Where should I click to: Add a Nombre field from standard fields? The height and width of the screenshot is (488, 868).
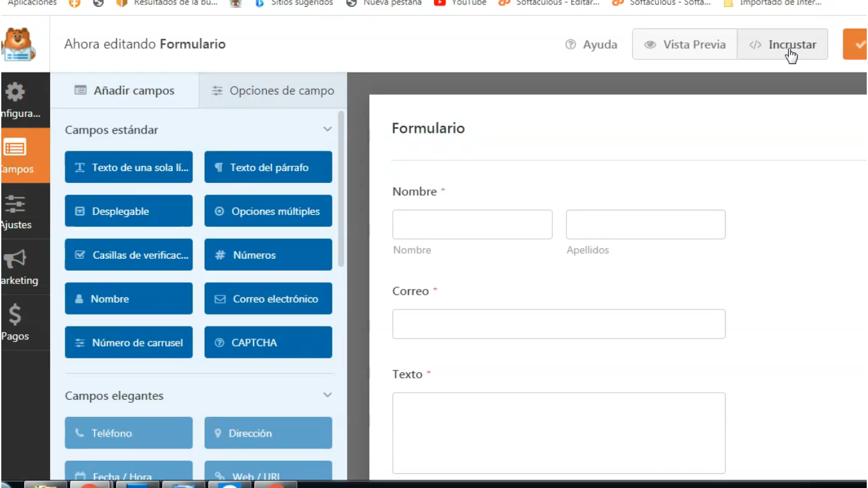coord(128,299)
